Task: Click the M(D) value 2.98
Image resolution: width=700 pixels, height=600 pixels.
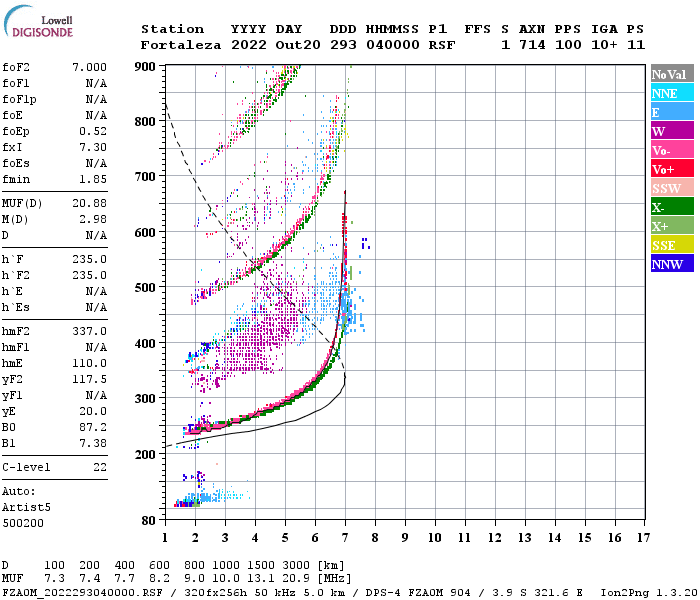Action: coord(93,220)
